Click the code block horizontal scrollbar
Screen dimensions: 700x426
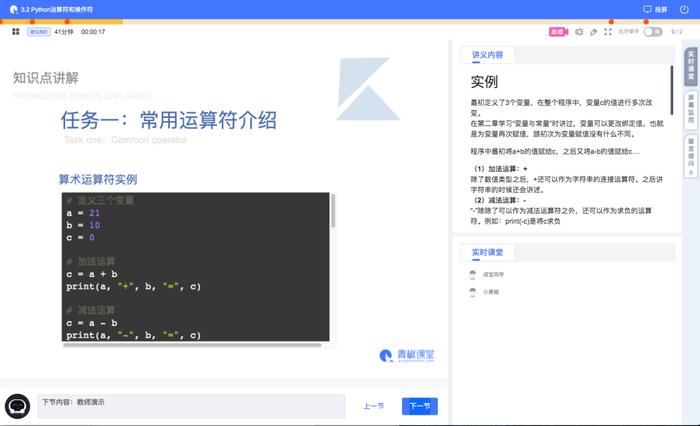pyautogui.click(x=192, y=345)
